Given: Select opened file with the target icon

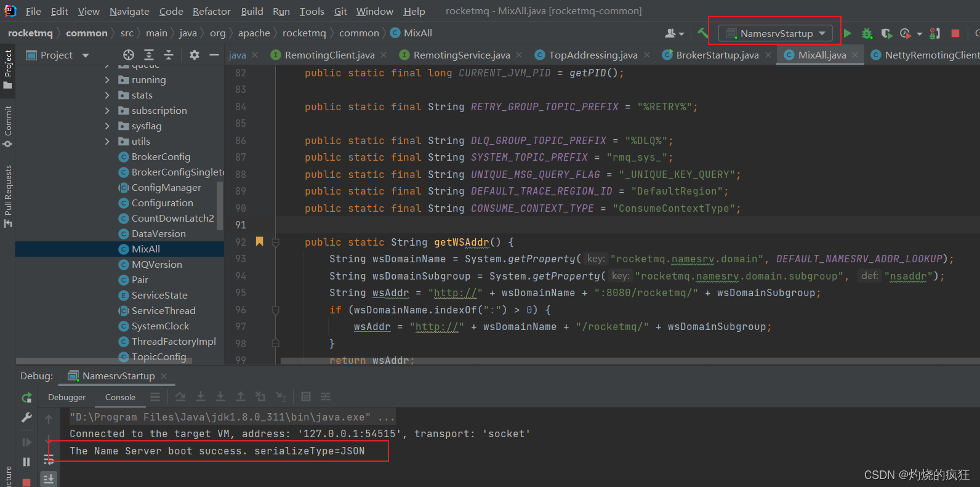Looking at the screenshot, I should click(x=128, y=55).
